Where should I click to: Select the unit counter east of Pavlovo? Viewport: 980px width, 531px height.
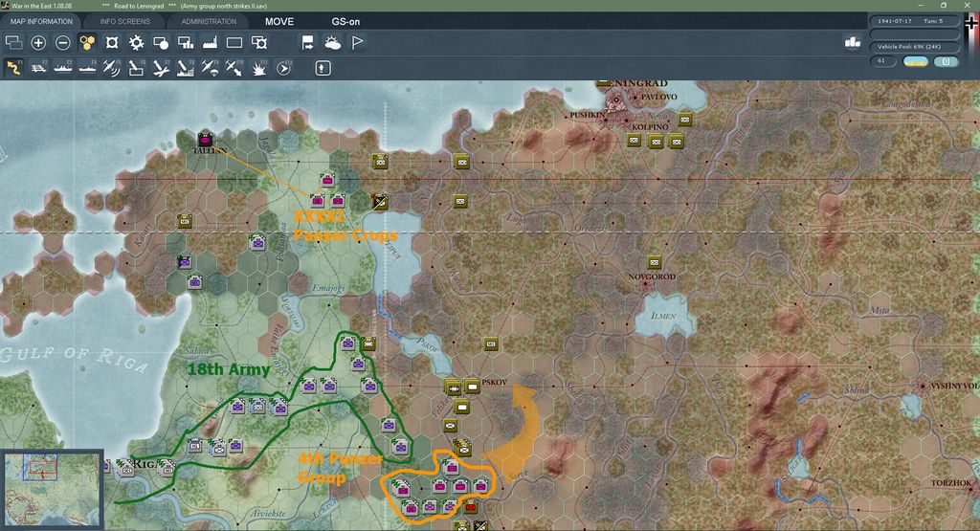tap(685, 120)
